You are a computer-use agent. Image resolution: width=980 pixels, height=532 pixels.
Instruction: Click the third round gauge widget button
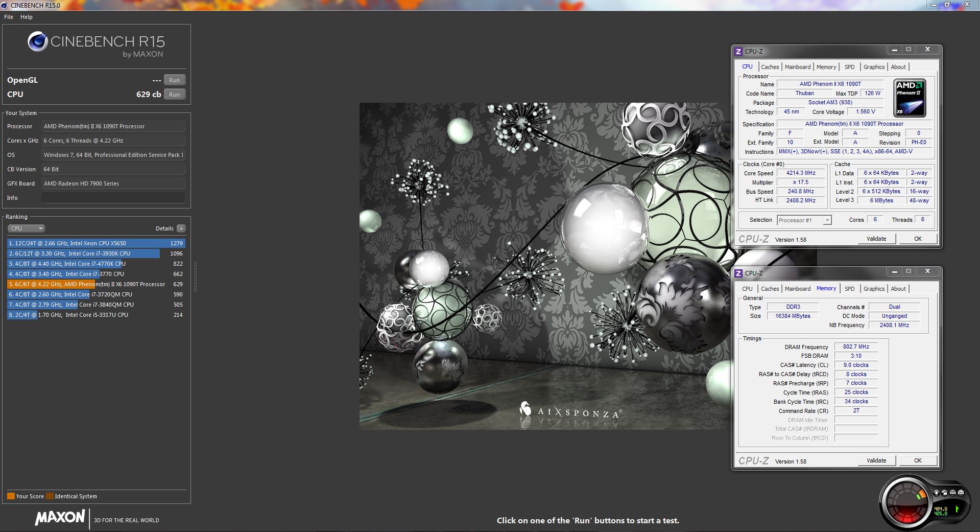point(952,493)
